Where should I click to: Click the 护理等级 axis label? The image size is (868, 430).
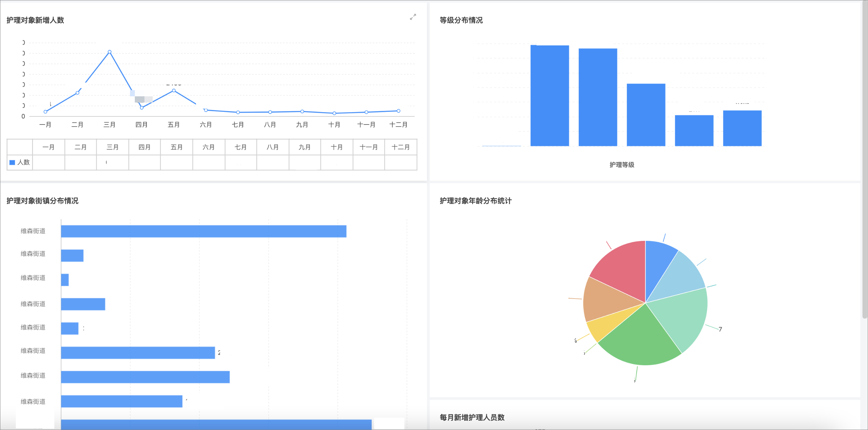pyautogui.click(x=622, y=165)
